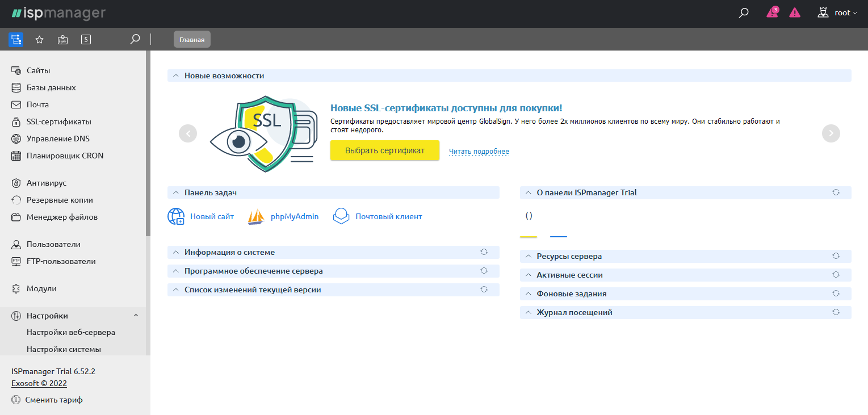Open Сайты in the sidebar

(38, 70)
